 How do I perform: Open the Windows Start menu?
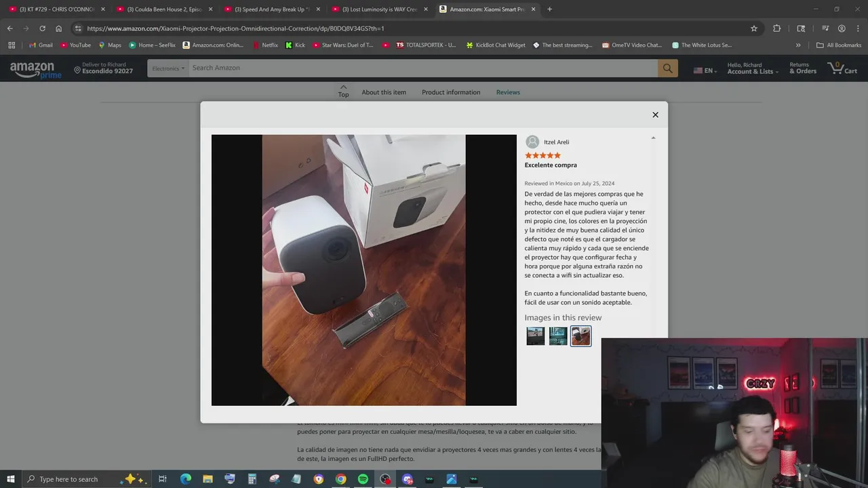pyautogui.click(x=11, y=479)
